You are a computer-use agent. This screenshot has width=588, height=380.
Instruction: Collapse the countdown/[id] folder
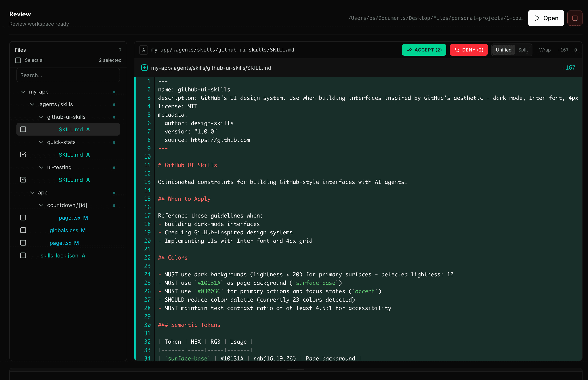coord(41,205)
